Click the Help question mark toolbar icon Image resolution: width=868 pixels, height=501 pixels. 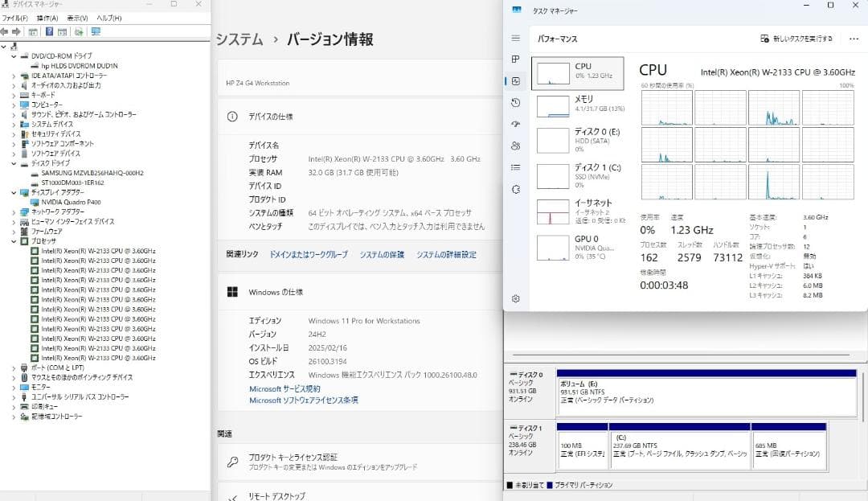coord(50,31)
